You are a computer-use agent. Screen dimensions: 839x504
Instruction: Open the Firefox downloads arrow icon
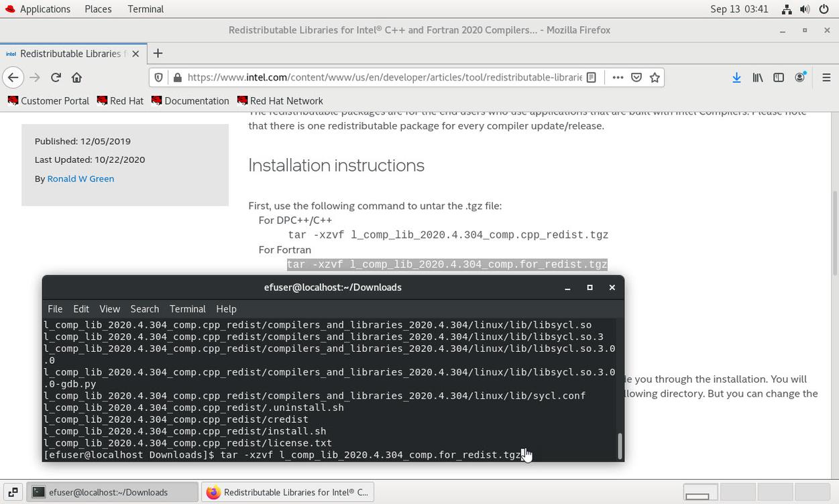point(736,77)
